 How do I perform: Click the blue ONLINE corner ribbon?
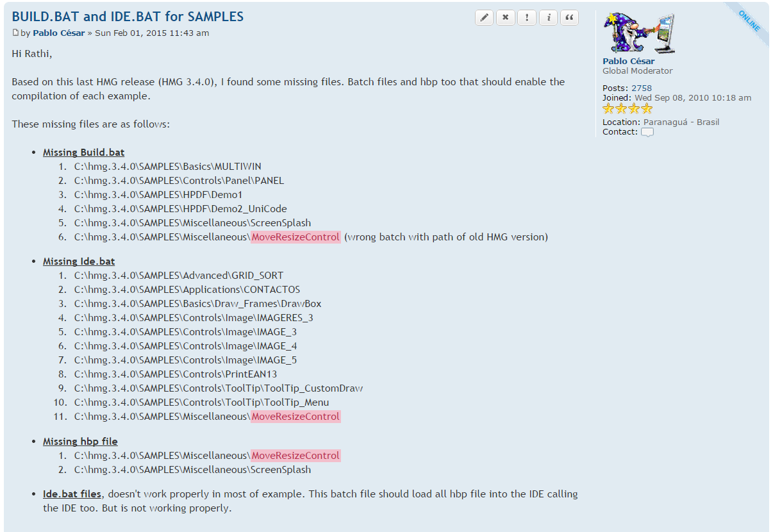point(749,21)
